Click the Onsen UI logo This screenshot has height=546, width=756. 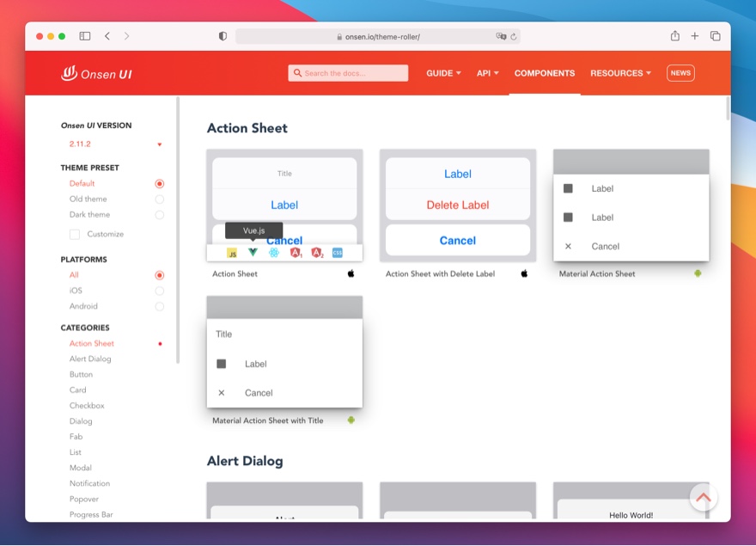tap(96, 73)
